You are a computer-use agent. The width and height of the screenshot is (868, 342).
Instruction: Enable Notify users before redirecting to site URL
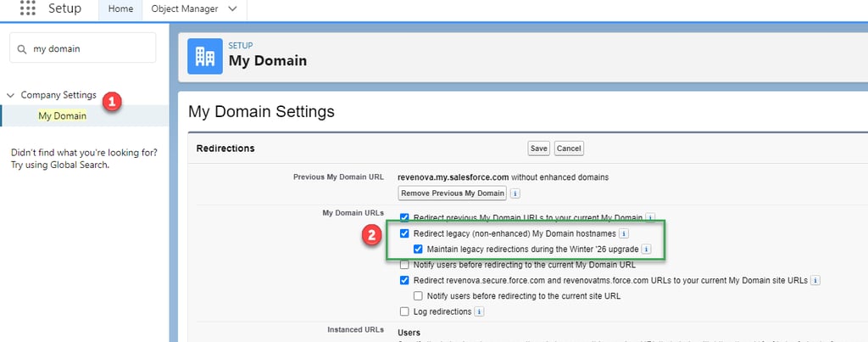pos(418,296)
